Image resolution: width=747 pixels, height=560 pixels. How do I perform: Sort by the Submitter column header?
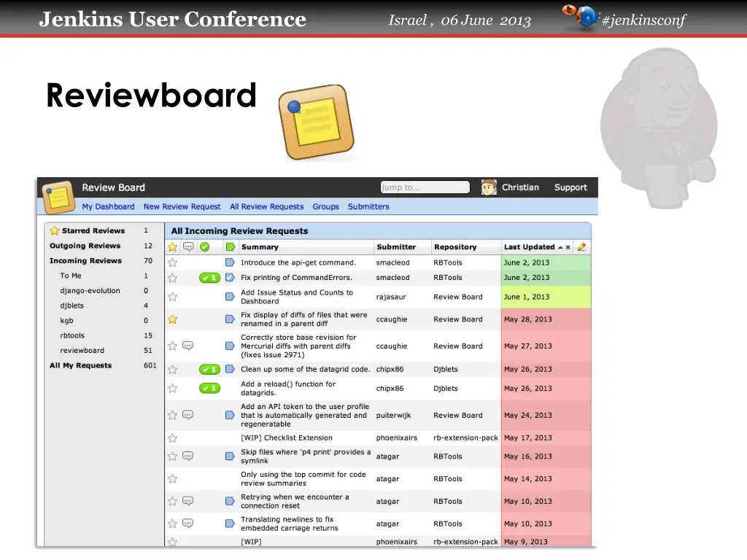tap(396, 247)
